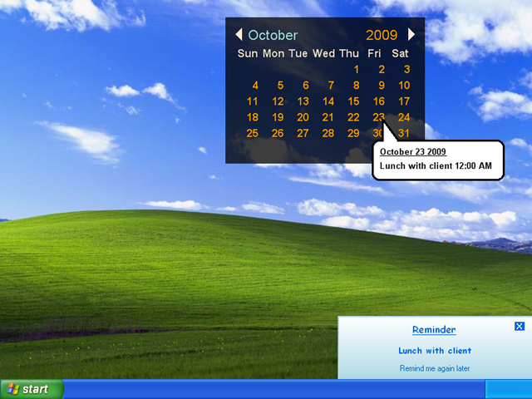This screenshot has height=399, width=532.
Task: Select October 5 on the calendar
Action: 280,86
